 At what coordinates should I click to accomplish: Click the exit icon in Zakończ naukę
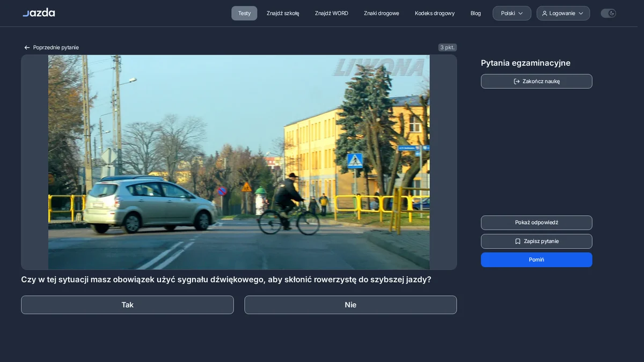click(x=517, y=82)
